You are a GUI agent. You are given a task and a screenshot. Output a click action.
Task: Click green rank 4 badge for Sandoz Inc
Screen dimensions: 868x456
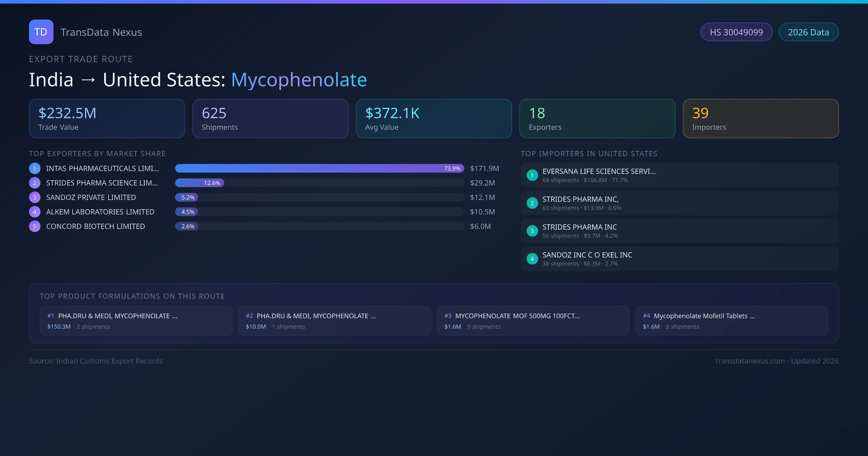532,259
